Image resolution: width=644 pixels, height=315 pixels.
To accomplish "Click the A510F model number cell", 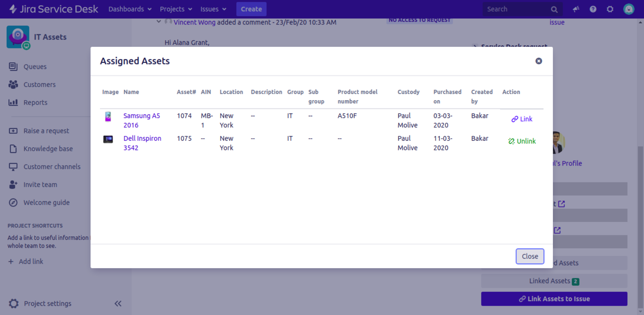I will pos(347,115).
